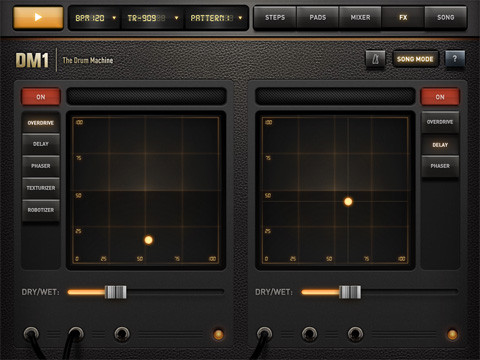
Task: Select Phaser effect in left FX unit
Action: (x=41, y=166)
